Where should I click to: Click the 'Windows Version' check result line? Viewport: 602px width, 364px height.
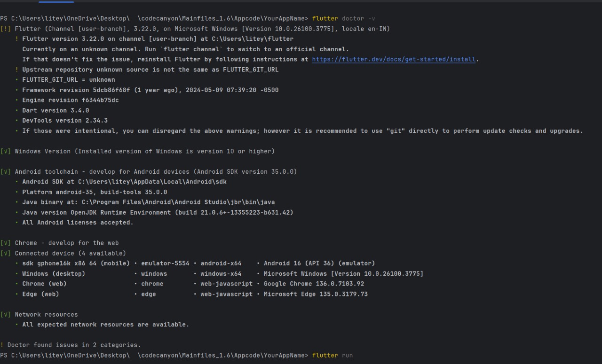click(x=137, y=151)
